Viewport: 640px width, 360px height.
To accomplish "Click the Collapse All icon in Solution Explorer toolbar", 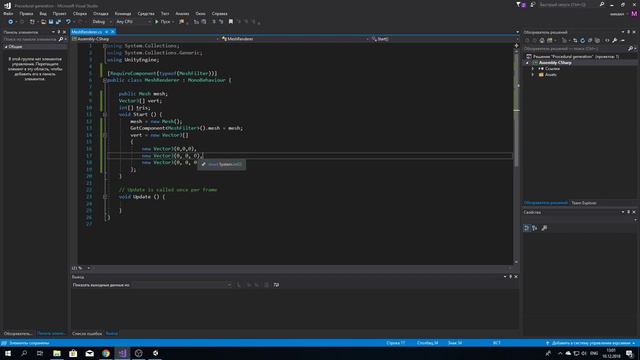I will (x=590, y=40).
